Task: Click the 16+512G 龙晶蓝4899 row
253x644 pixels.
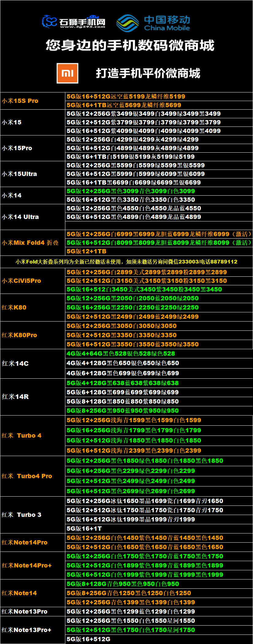Action: click(159, 217)
